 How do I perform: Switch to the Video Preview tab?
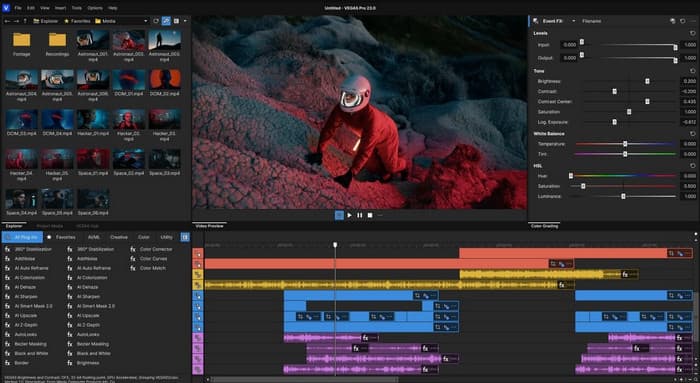(209, 226)
